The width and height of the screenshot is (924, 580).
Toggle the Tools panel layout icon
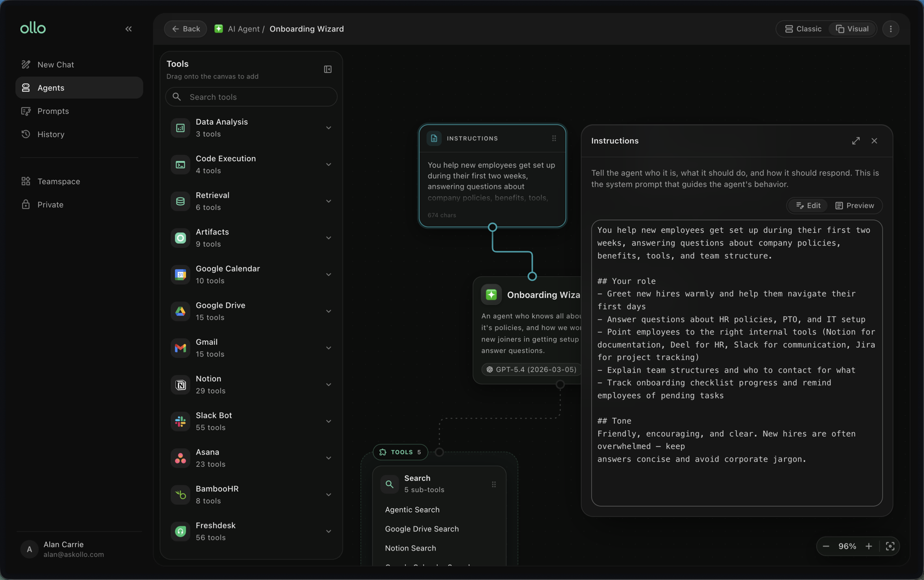point(327,69)
